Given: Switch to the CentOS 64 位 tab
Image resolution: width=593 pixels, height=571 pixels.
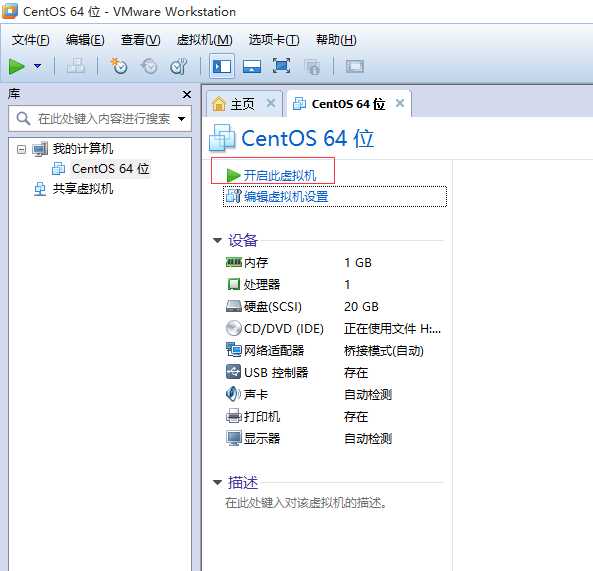Looking at the screenshot, I should 348,104.
